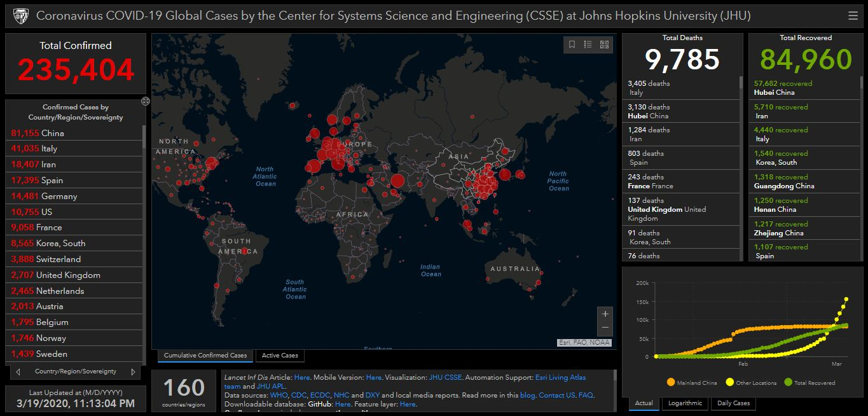Viewport: 868px width, 416px height.
Task: Click the Johns Hopkins shield logo
Action: pos(20,16)
